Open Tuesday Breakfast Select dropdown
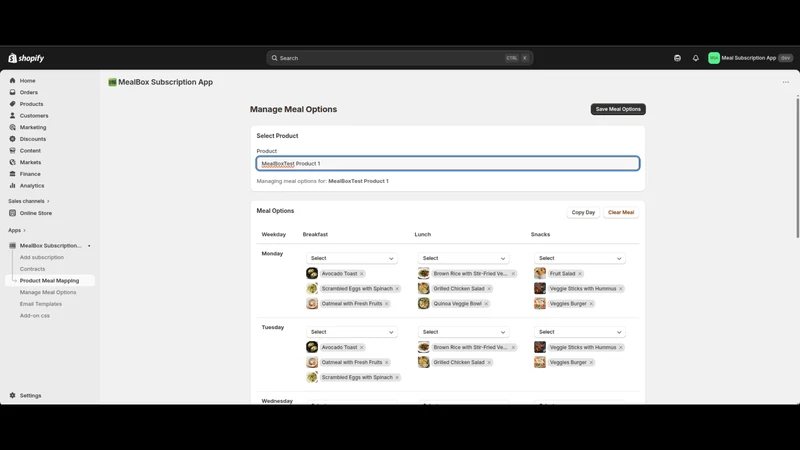The image size is (800, 450). pos(352,332)
